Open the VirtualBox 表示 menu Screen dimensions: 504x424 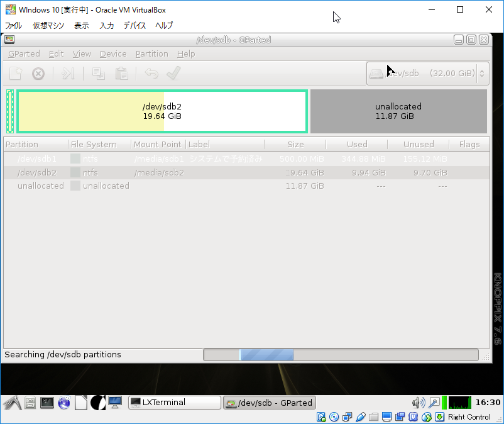[82, 25]
